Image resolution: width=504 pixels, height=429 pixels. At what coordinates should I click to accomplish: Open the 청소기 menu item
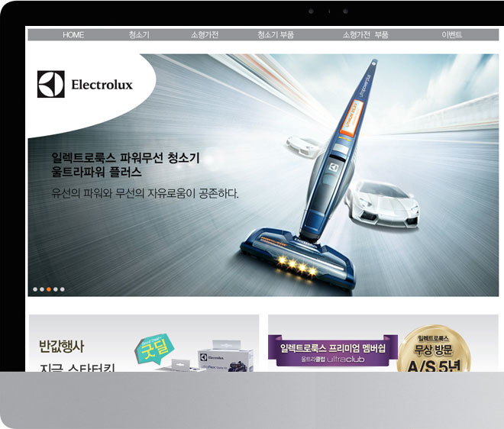click(139, 34)
